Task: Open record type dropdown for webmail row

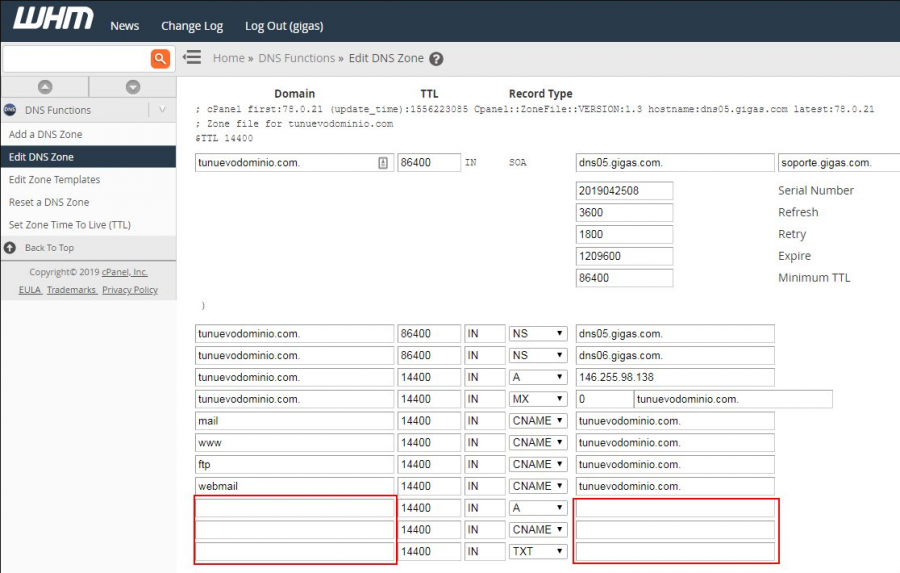Action: pyautogui.click(x=538, y=486)
